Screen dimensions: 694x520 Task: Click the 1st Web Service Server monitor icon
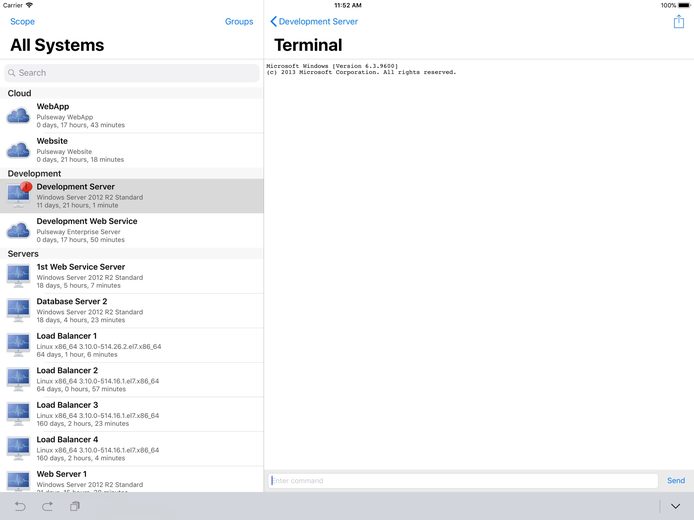click(18, 276)
